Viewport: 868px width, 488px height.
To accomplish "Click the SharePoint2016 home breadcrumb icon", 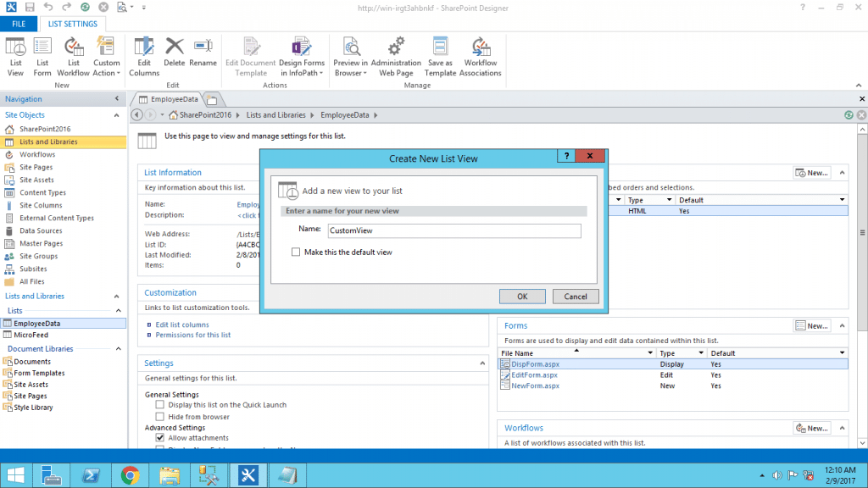I will pyautogui.click(x=173, y=115).
